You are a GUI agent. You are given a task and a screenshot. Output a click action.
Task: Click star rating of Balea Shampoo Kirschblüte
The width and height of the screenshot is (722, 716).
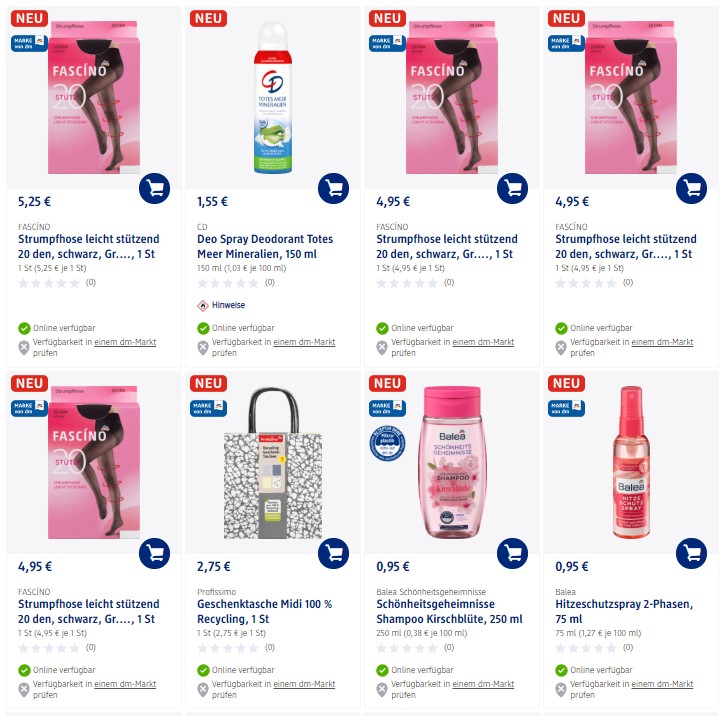[407, 648]
